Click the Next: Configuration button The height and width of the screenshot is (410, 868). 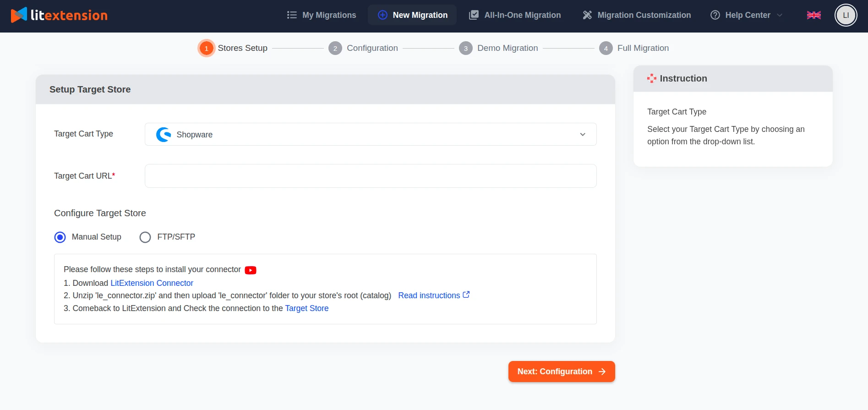click(562, 372)
